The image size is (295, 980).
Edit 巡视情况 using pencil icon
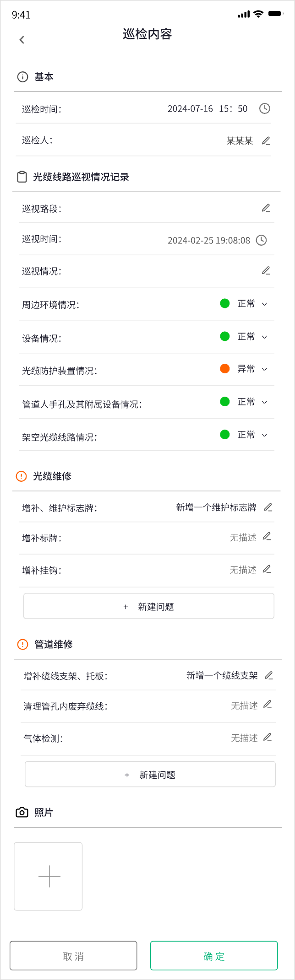coord(266,270)
